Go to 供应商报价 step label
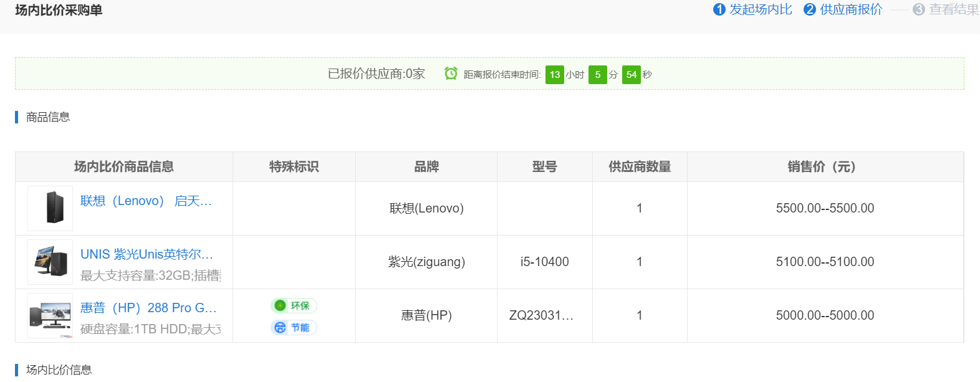The height and width of the screenshot is (382, 980). click(x=851, y=9)
